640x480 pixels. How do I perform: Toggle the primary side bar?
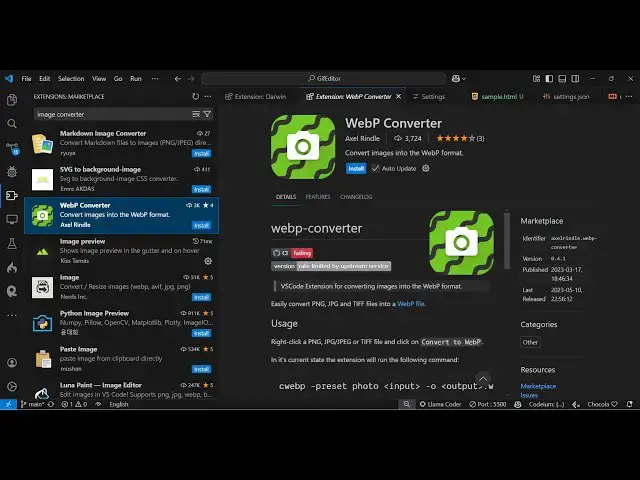coord(549,78)
